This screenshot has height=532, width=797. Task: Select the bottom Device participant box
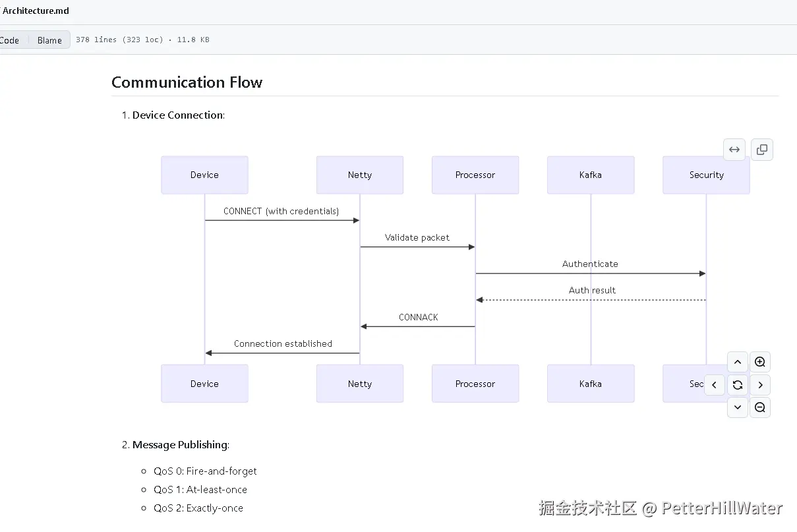coord(204,384)
